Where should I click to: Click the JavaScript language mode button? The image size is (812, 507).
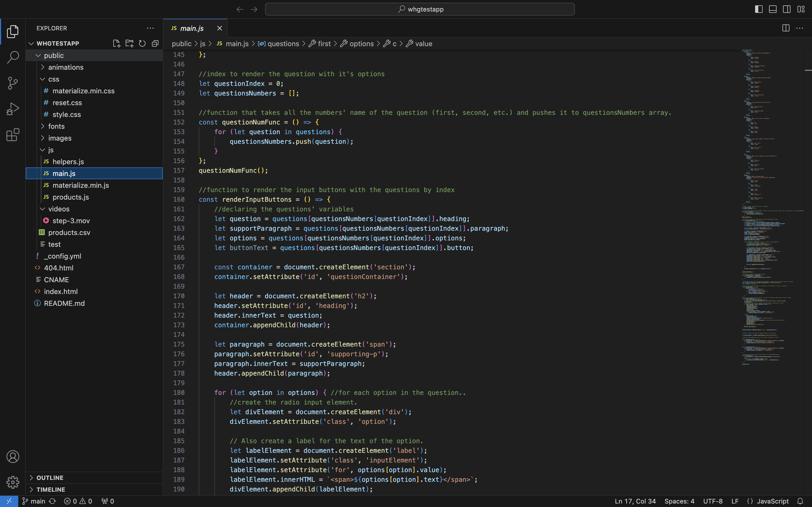point(773,501)
